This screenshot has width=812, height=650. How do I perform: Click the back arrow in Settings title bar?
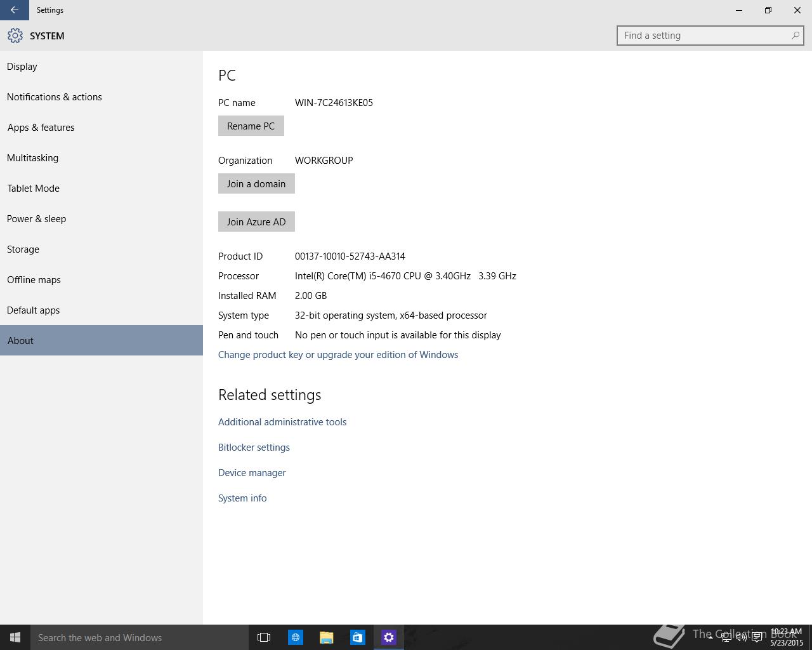tap(14, 10)
